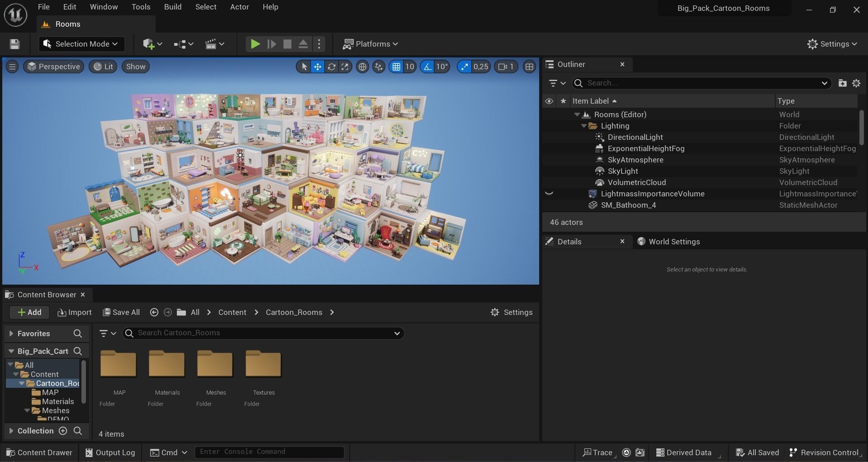Image resolution: width=868 pixels, height=462 pixels.
Task: Create a new folder in the Outliner
Action: pos(842,83)
